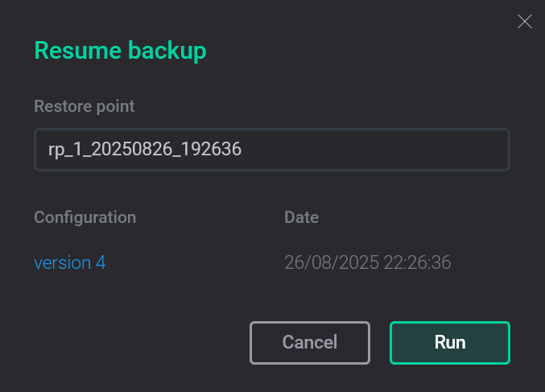Start the backup resume with Run
This screenshot has width=545, height=392.
(x=449, y=343)
